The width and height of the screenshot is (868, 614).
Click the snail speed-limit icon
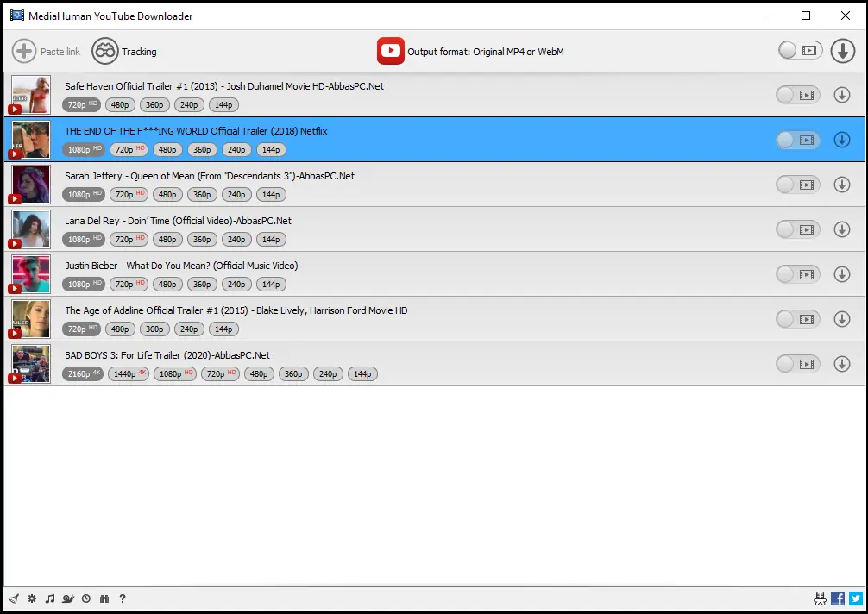(x=68, y=598)
